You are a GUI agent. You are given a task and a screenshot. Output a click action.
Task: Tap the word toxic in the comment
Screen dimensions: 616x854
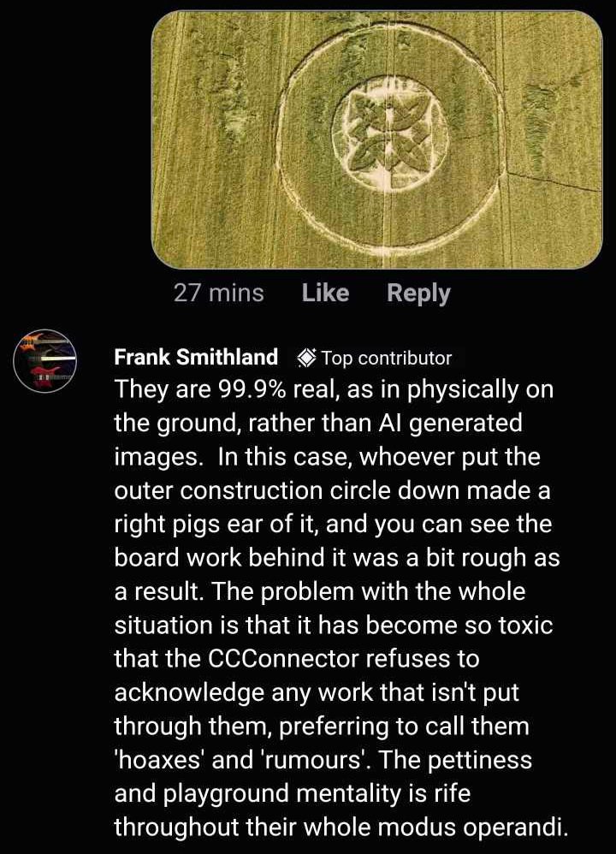(x=525, y=625)
